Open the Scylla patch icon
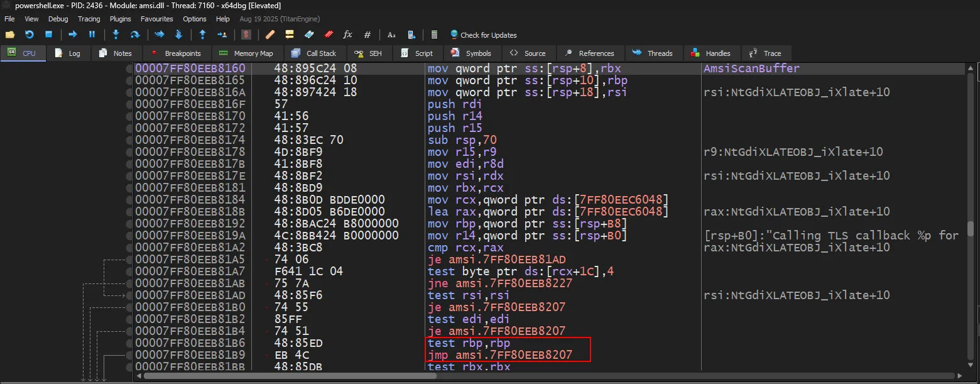Viewport: 980px width, 384px height. click(x=246, y=35)
